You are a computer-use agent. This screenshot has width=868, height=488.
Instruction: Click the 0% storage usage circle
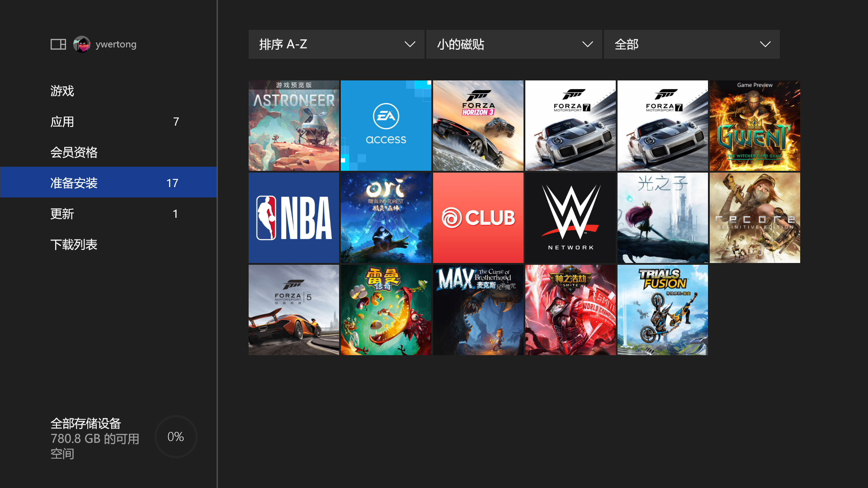175,436
